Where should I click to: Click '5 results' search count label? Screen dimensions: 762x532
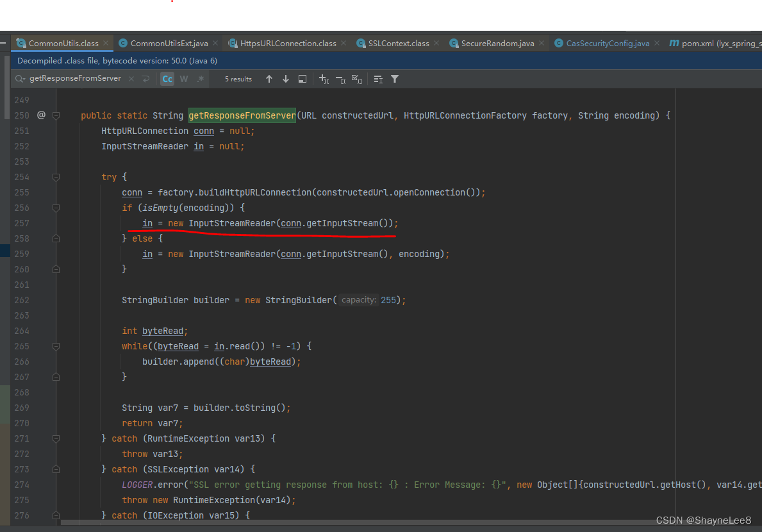[238, 79]
